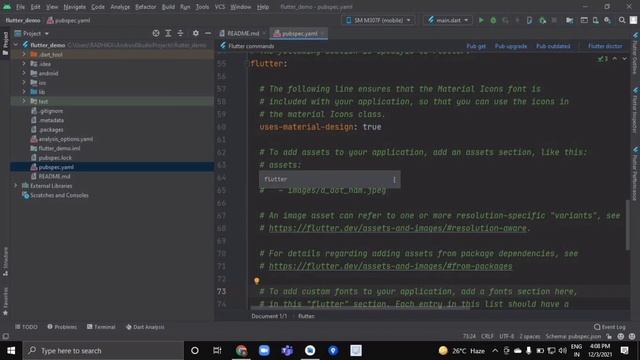The image size is (640, 360).
Task: Select analysis_options.yaml in project tree
Action: [66, 139]
